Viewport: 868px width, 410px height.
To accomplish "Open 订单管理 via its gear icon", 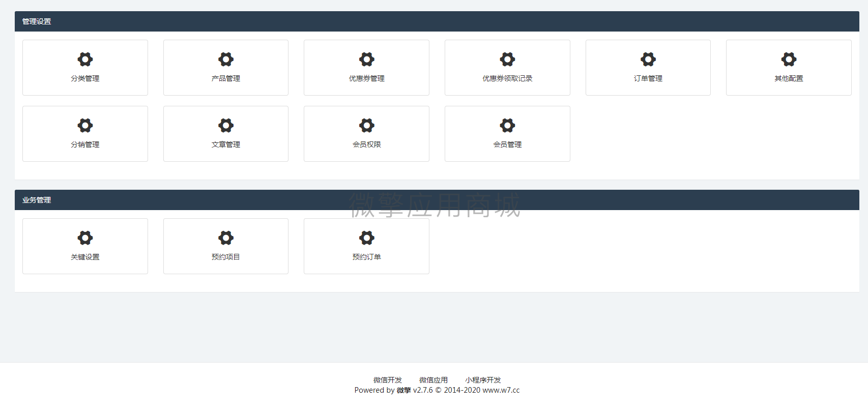I will (648, 60).
